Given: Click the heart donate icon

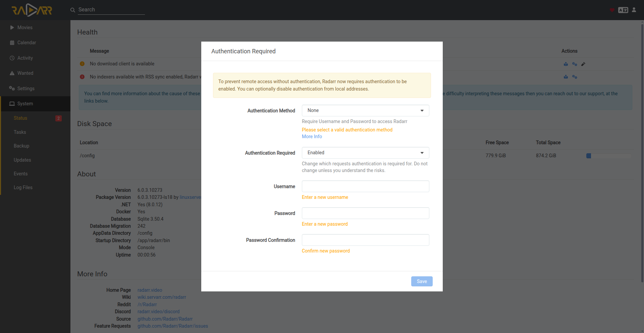Looking at the screenshot, I should (612, 10).
